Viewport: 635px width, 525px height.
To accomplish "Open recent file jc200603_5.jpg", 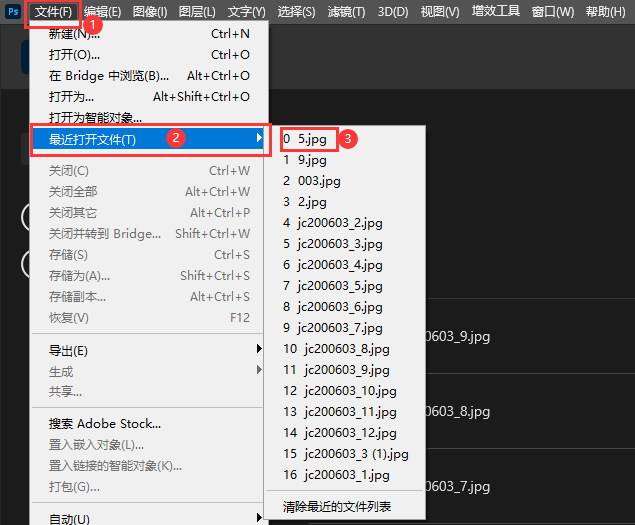I will pos(345,286).
